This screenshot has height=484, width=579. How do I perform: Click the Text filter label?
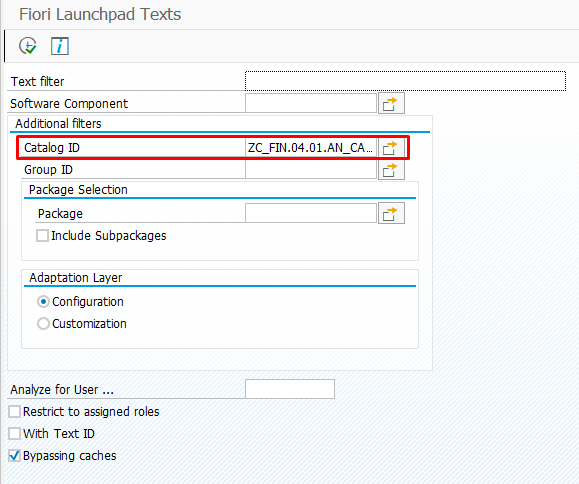pyautogui.click(x=38, y=81)
